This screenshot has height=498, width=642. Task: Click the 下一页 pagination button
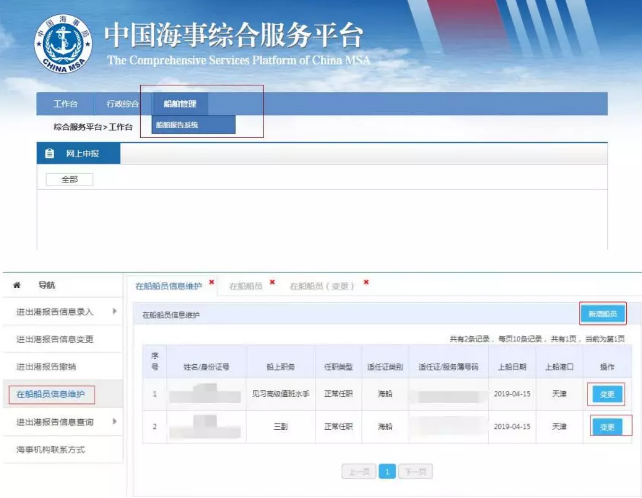click(x=416, y=472)
